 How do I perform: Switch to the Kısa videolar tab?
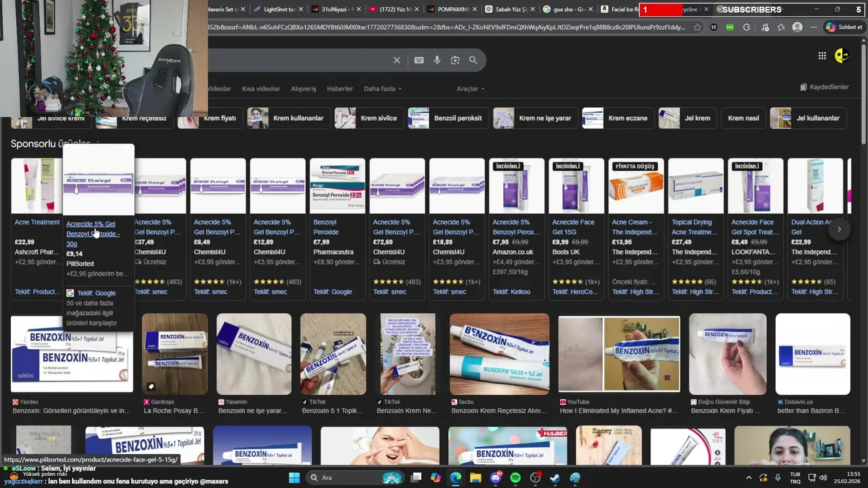click(x=261, y=89)
